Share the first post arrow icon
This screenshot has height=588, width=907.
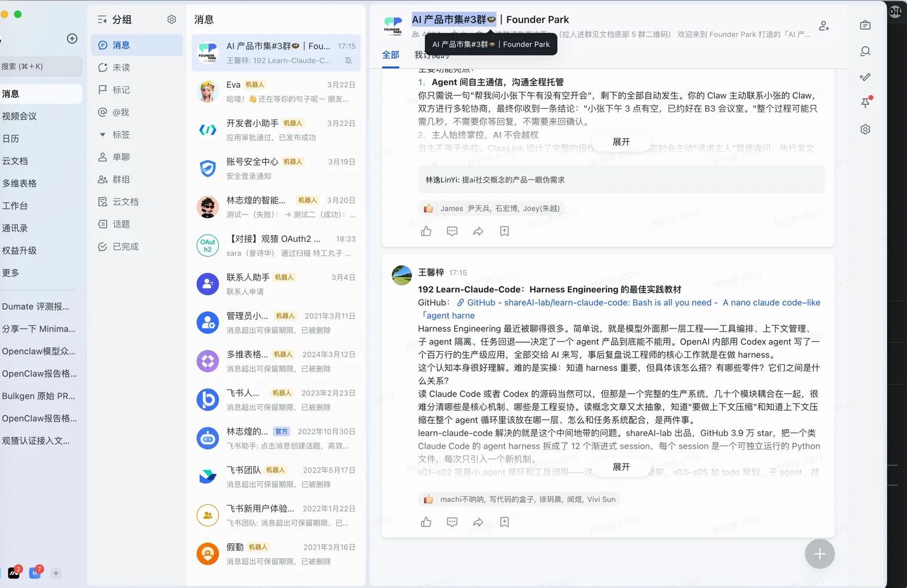(478, 231)
